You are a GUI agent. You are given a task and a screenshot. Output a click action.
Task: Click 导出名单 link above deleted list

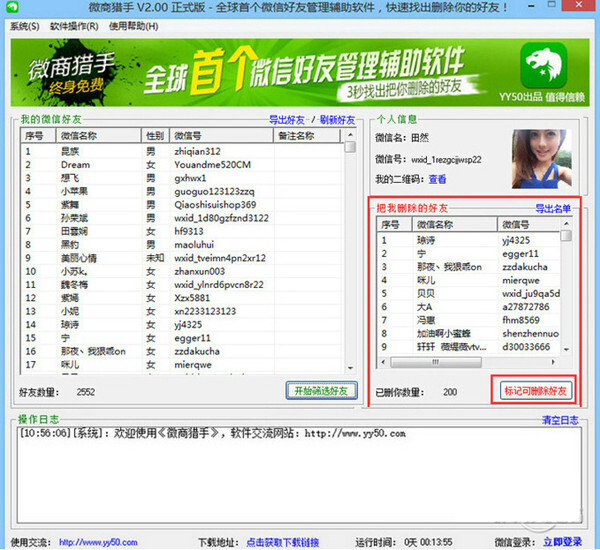[553, 209]
